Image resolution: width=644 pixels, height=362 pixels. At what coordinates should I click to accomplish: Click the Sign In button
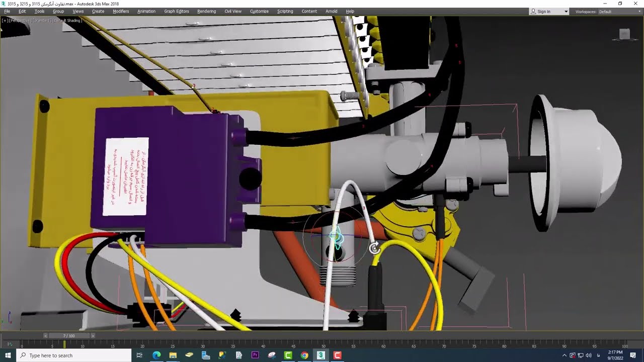pyautogui.click(x=544, y=11)
